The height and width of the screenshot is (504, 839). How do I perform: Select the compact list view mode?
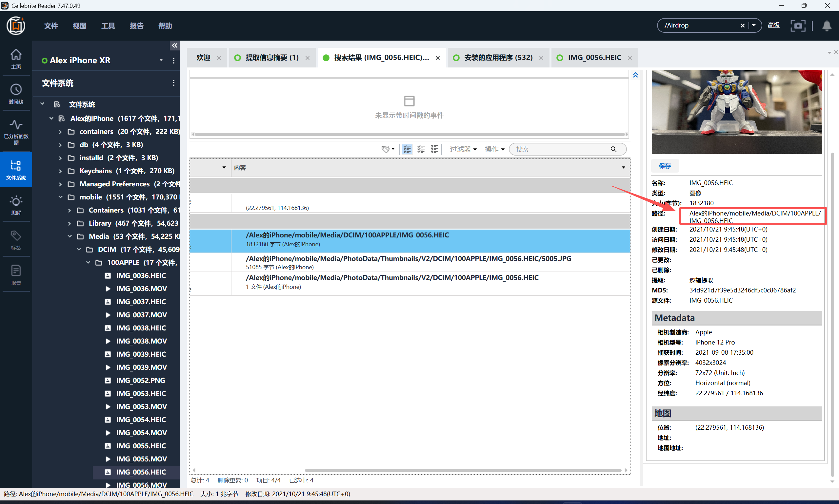(434, 149)
